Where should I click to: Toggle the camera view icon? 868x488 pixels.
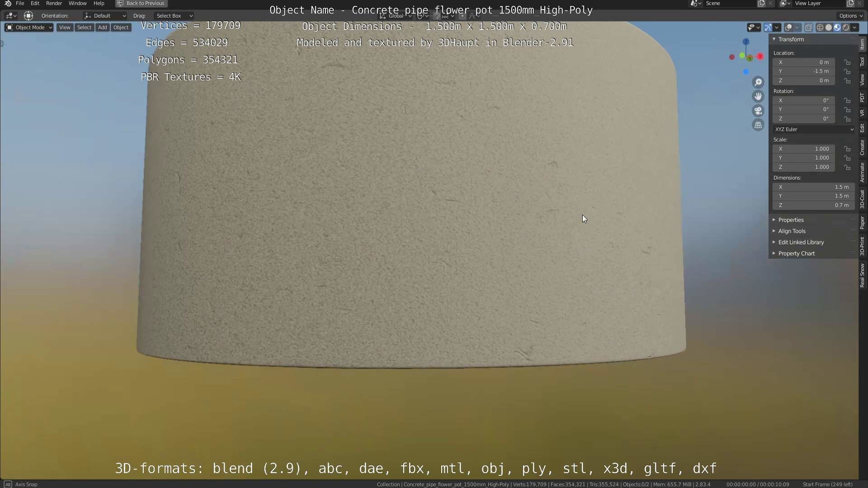click(758, 111)
